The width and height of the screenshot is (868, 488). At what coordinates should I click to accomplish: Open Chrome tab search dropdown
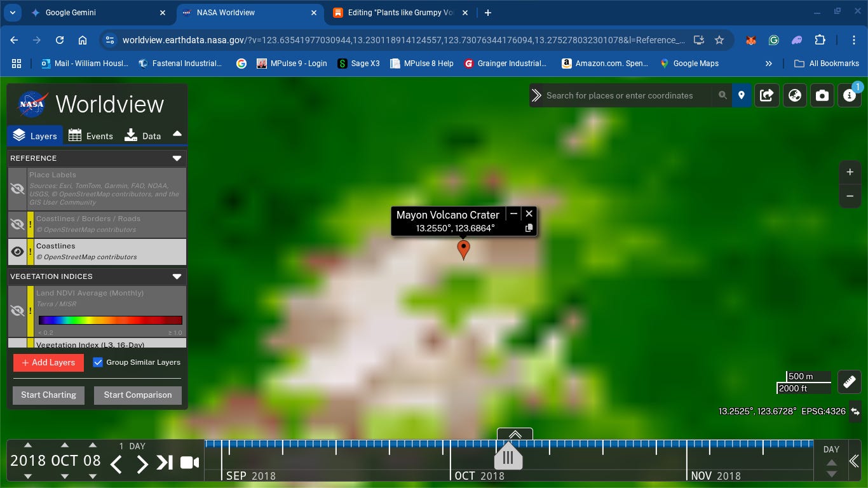click(12, 13)
